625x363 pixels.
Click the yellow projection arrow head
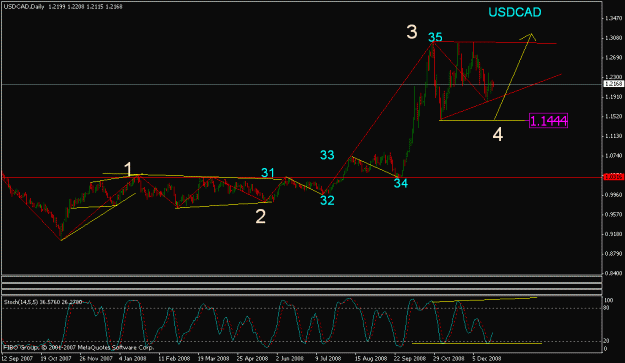(x=528, y=37)
